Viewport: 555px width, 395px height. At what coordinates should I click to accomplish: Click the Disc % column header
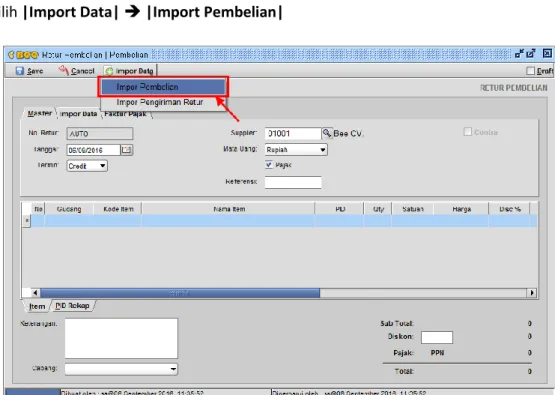510,209
